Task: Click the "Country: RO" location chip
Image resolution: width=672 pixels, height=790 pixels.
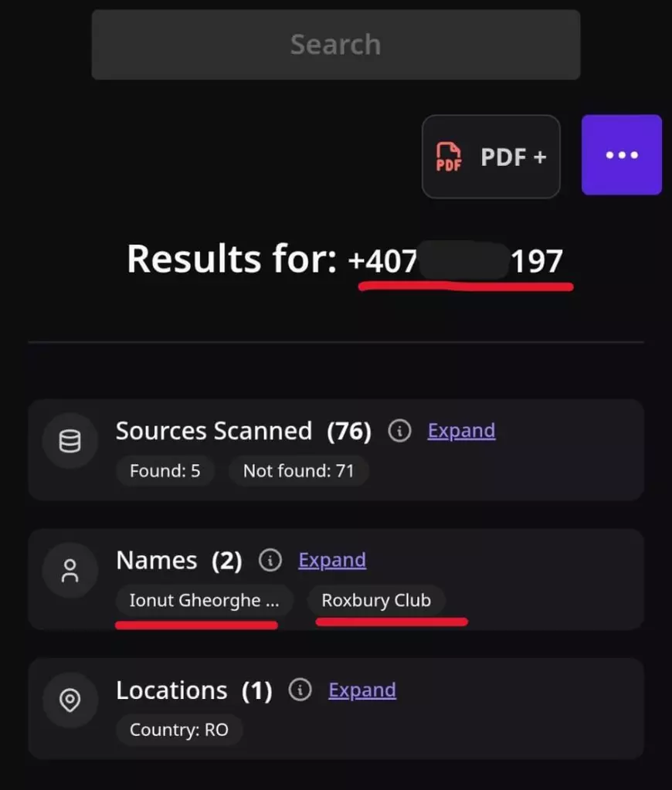Action: 179,730
